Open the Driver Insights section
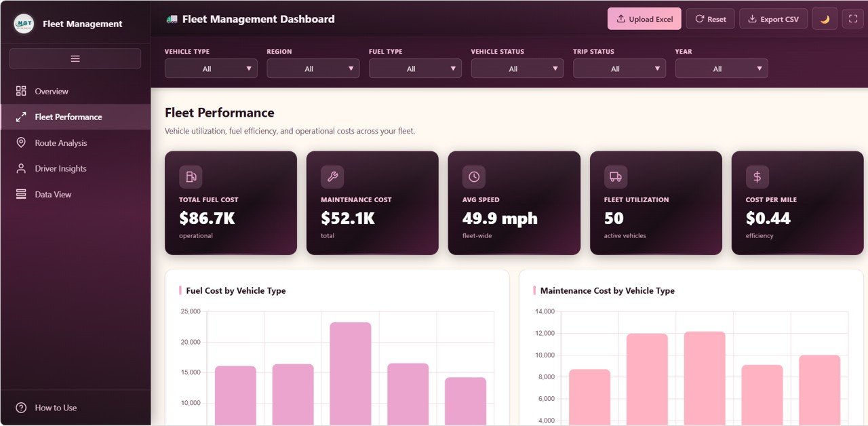 click(60, 168)
